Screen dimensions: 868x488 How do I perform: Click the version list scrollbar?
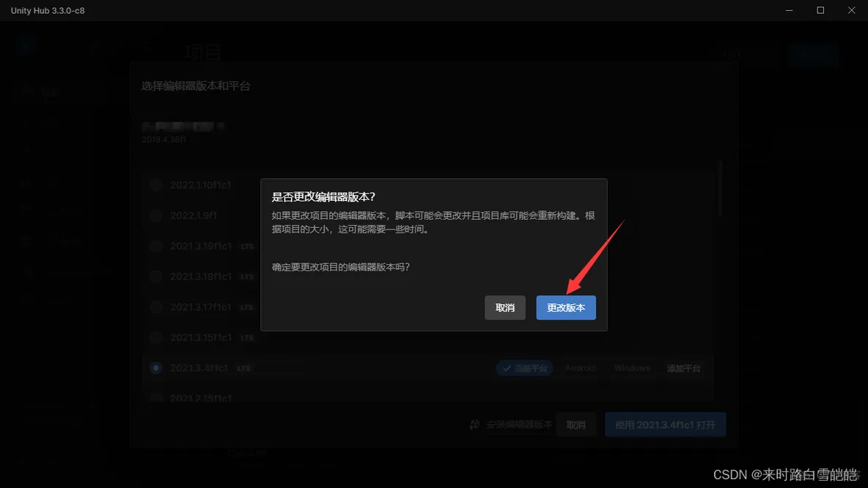click(721, 189)
